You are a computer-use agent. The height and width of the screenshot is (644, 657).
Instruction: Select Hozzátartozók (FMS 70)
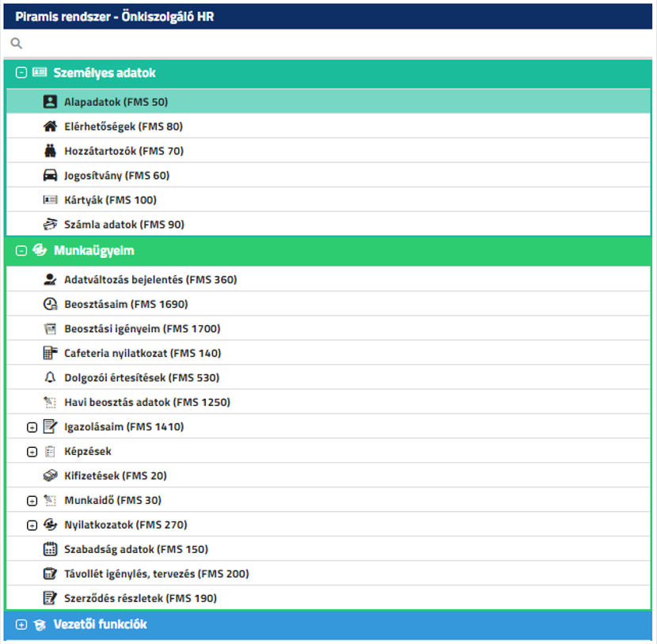pyautogui.click(x=328, y=151)
